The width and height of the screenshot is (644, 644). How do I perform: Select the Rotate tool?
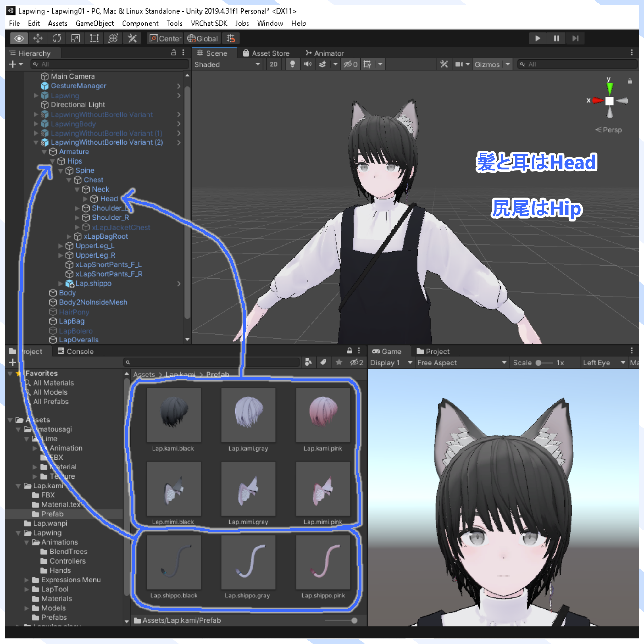click(57, 38)
